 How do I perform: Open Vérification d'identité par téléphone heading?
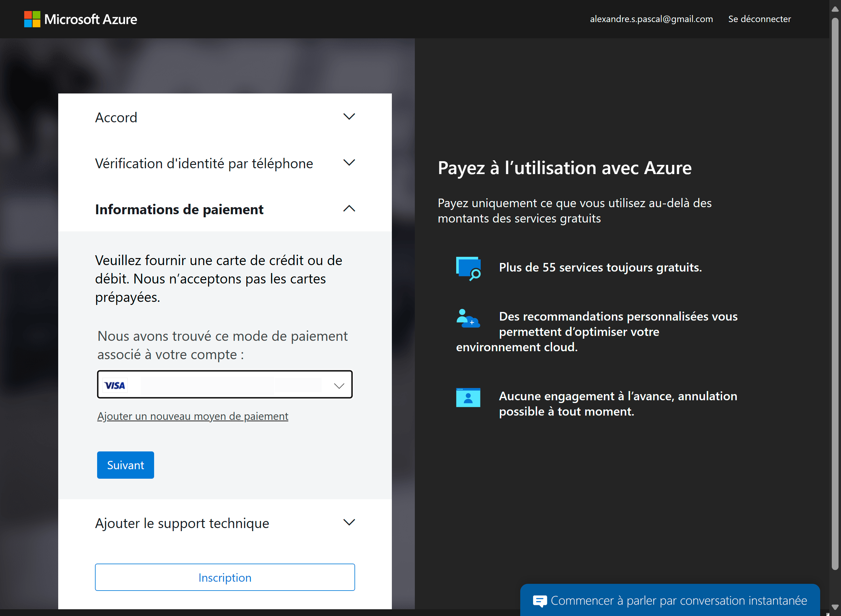pyautogui.click(x=204, y=163)
